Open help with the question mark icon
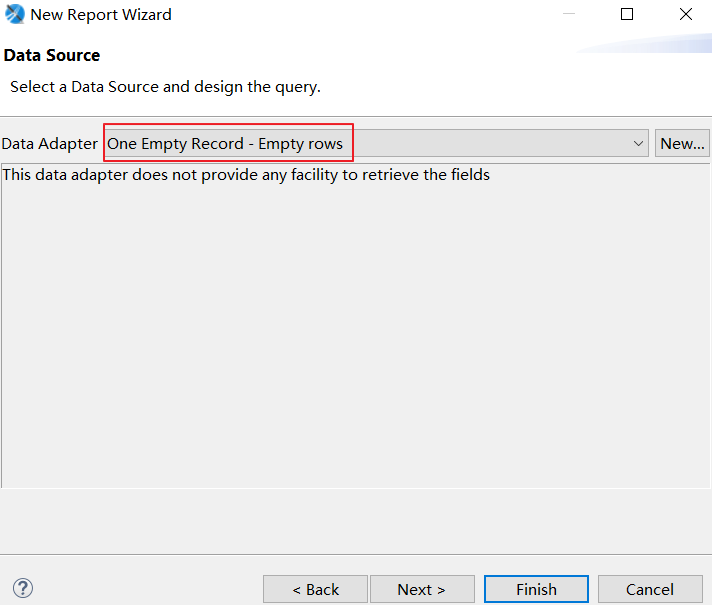 [23, 588]
